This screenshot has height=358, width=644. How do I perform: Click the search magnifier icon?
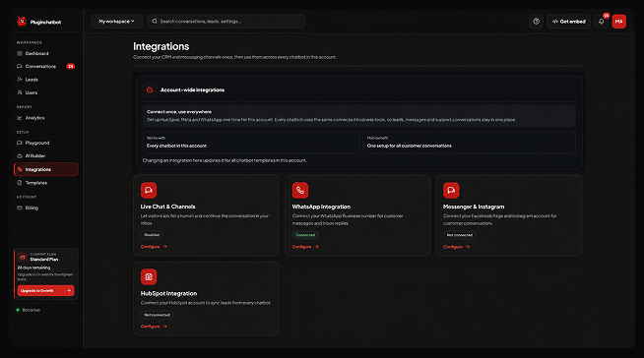[155, 22]
